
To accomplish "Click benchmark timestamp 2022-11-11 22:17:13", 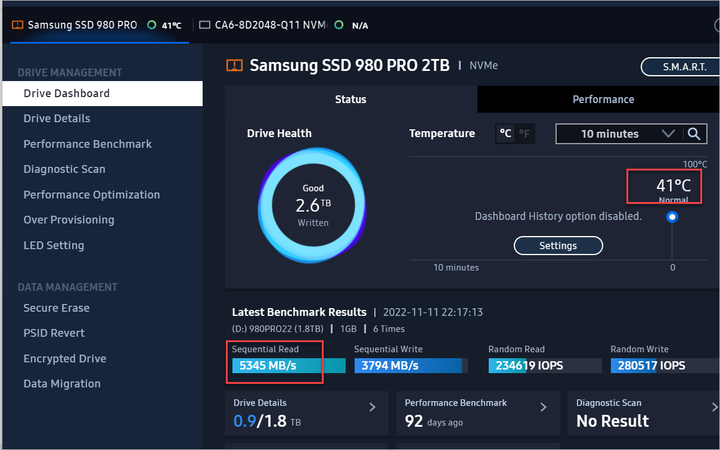I will 433,312.
